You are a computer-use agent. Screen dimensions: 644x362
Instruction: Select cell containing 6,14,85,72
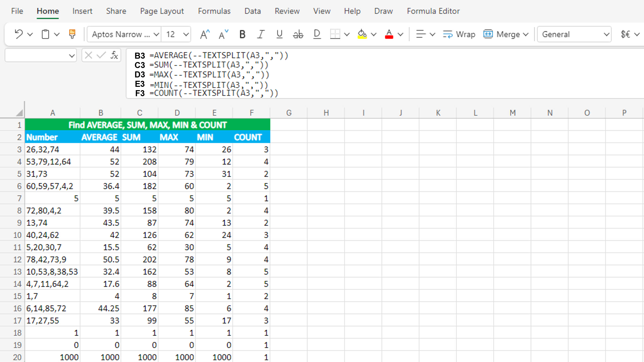(x=53, y=308)
